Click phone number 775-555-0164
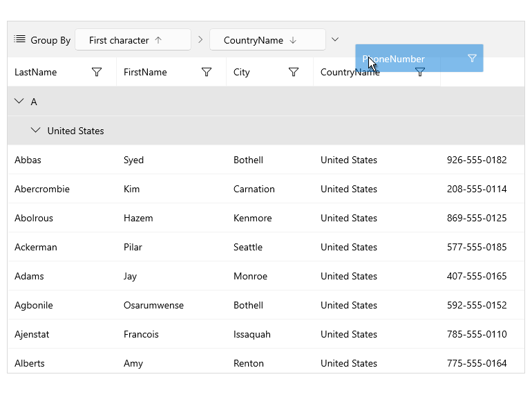This screenshot has height=415, width=532. (x=477, y=363)
